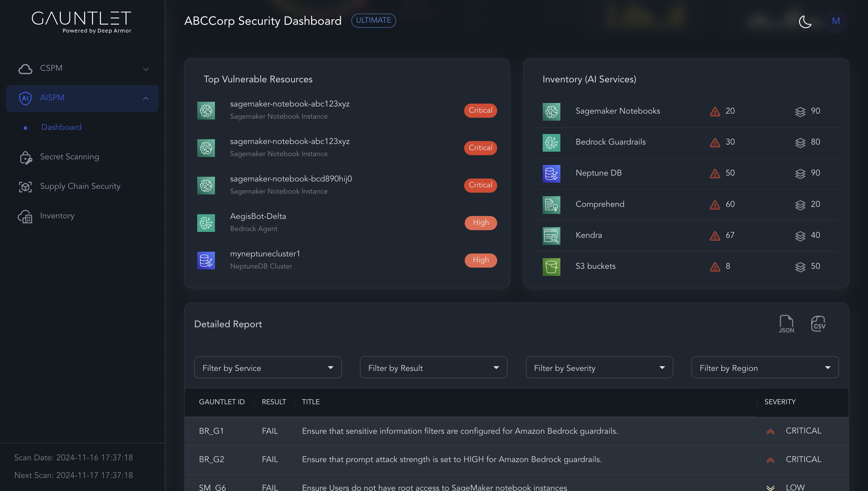The width and height of the screenshot is (868, 491).
Task: Download report as JSON file
Action: (786, 324)
